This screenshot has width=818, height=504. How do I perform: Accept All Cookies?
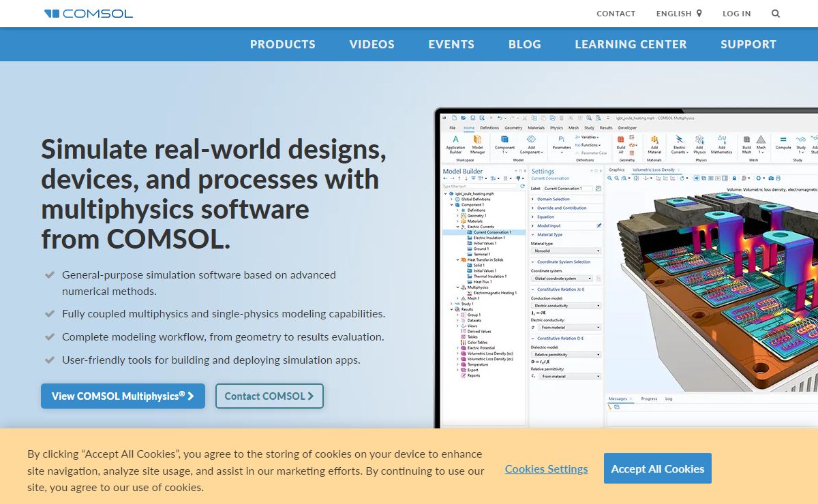coord(658,469)
